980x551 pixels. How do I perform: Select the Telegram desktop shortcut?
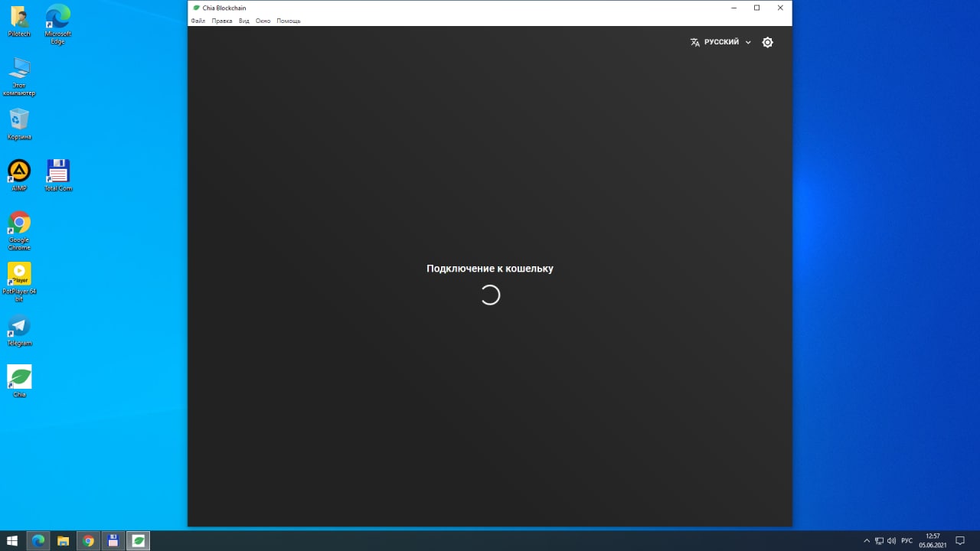[19, 330]
